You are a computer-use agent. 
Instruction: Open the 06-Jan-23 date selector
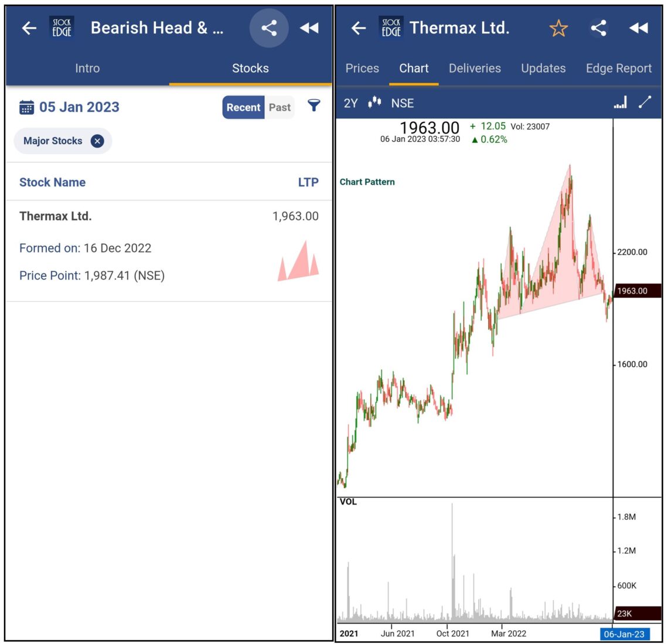[x=625, y=633]
